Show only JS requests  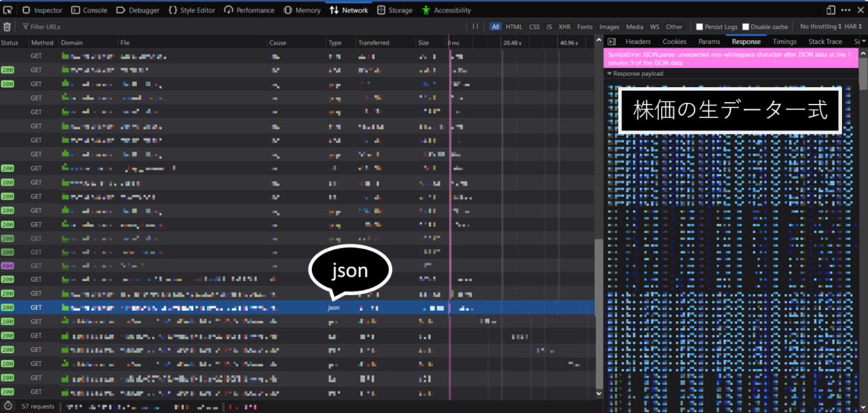coord(549,27)
